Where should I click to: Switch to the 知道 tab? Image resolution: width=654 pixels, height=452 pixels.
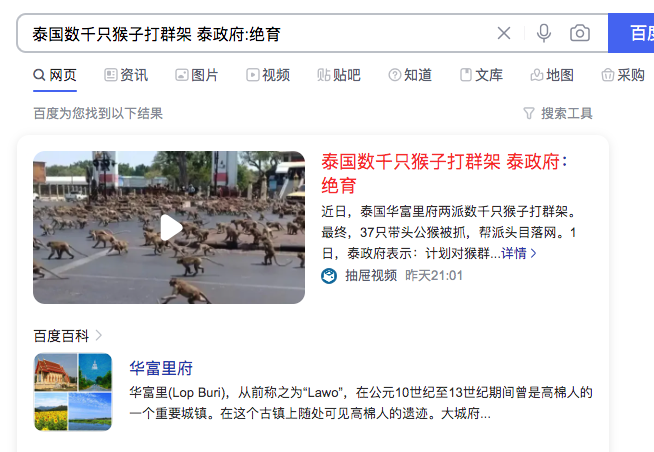click(410, 75)
